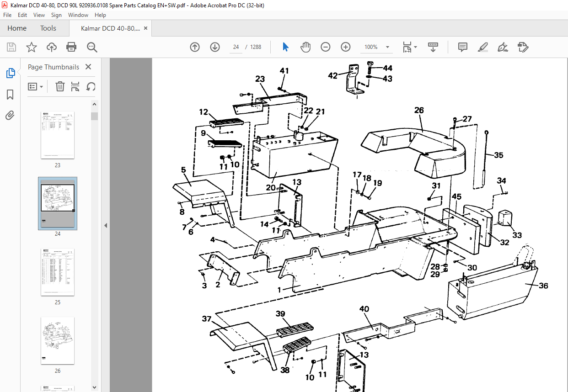The width and height of the screenshot is (568, 392).
Task: Open the fit page options icon
Action: pyautogui.click(x=410, y=47)
